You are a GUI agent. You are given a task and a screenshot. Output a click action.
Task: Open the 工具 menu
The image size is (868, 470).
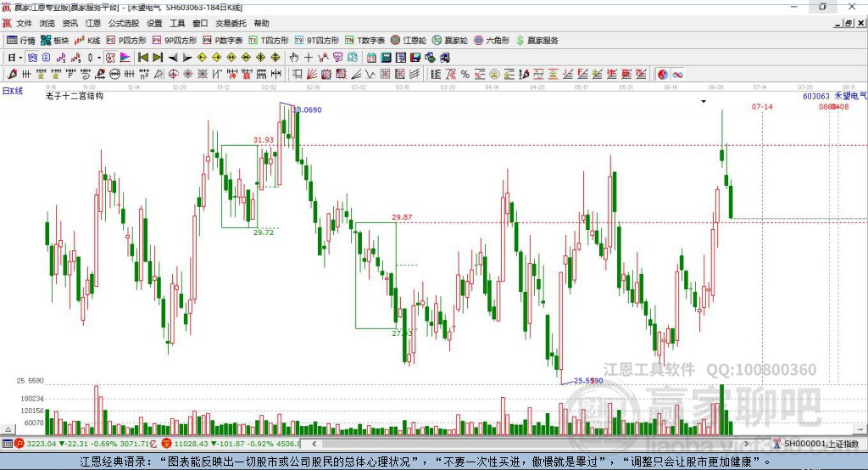click(177, 23)
